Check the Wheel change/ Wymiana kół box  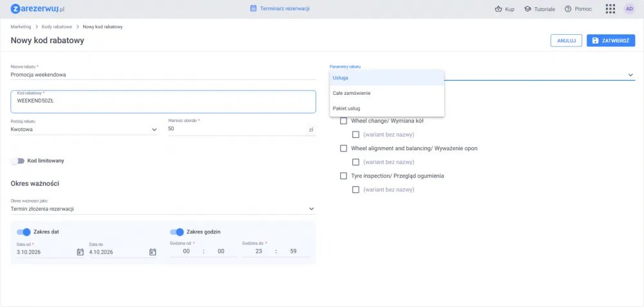pos(343,121)
